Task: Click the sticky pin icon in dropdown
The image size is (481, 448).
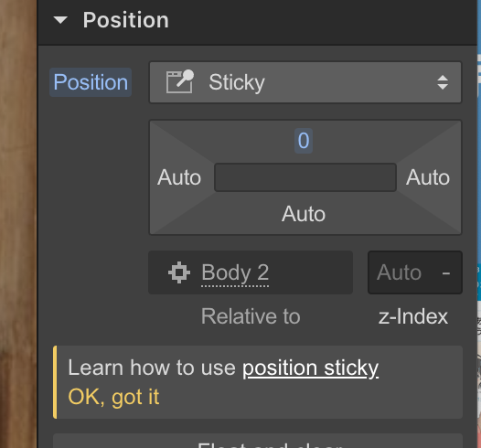Action: click(x=180, y=81)
